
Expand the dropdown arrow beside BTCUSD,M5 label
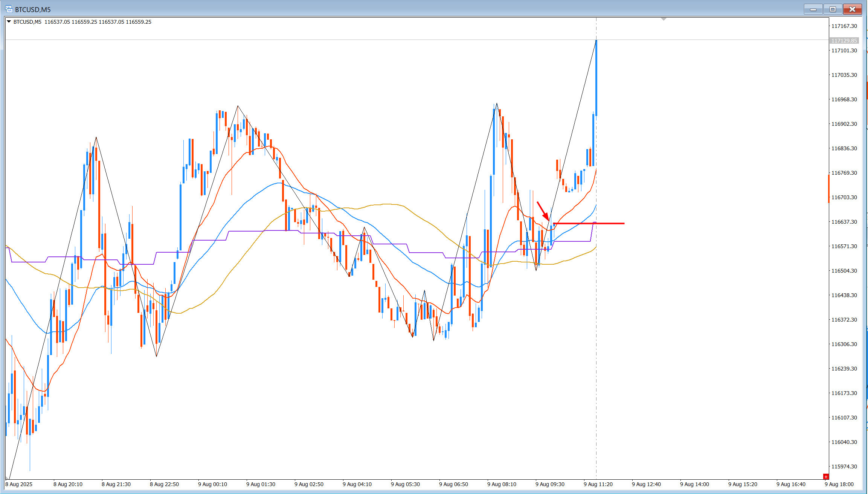point(9,22)
